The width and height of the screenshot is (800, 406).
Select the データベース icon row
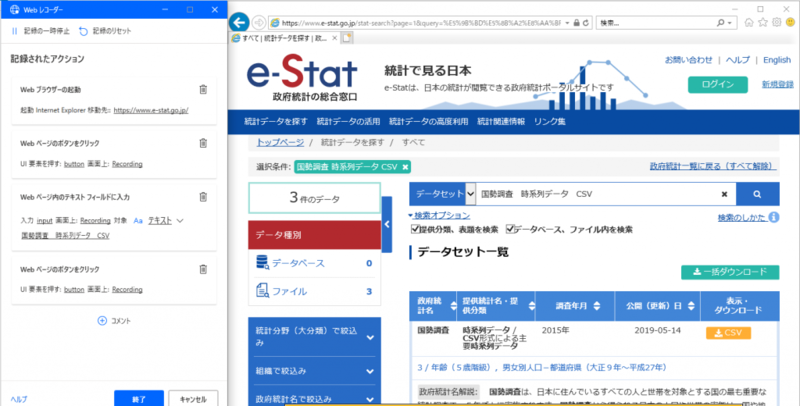point(314,263)
